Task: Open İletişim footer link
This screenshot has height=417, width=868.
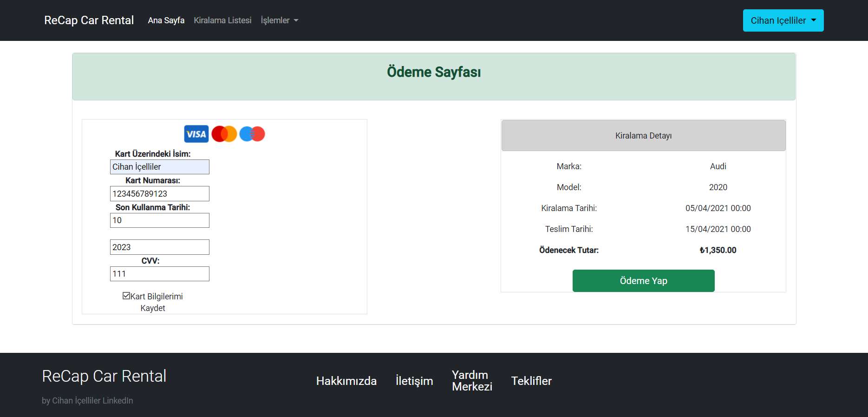Action: pos(414,381)
